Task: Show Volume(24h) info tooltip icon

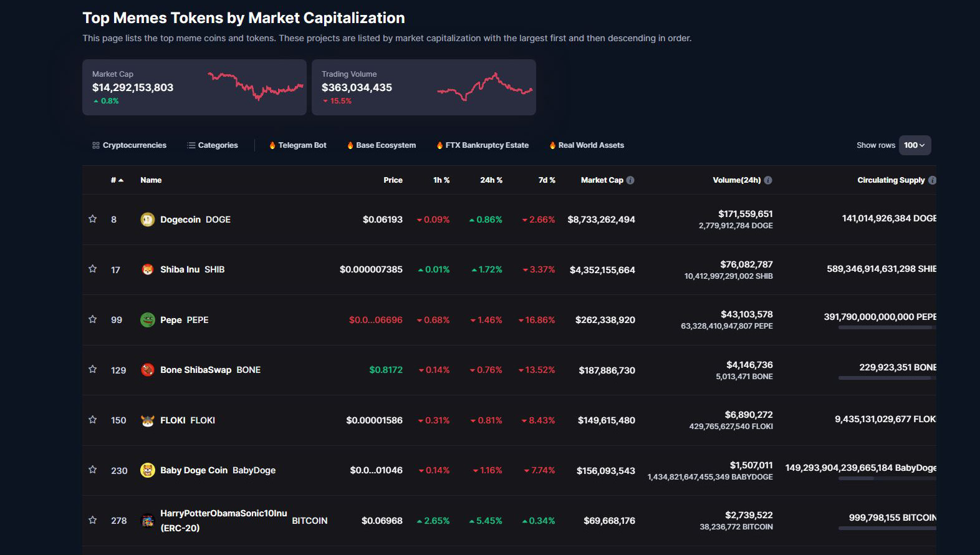Action: (768, 180)
